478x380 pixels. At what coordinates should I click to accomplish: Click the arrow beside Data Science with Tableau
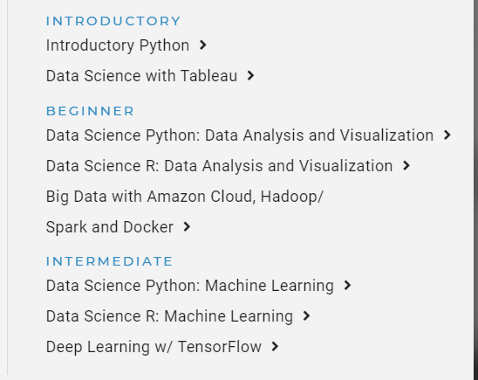(x=251, y=76)
